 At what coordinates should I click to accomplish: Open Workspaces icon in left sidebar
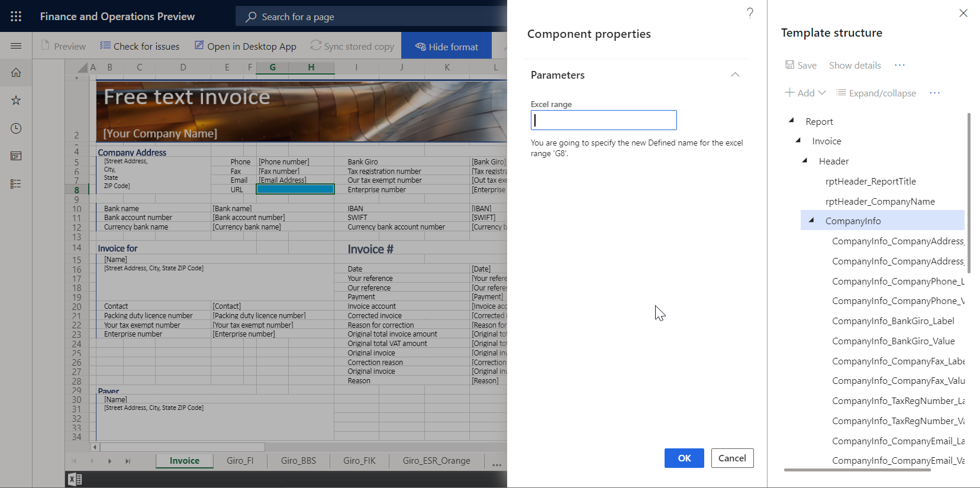[16, 156]
